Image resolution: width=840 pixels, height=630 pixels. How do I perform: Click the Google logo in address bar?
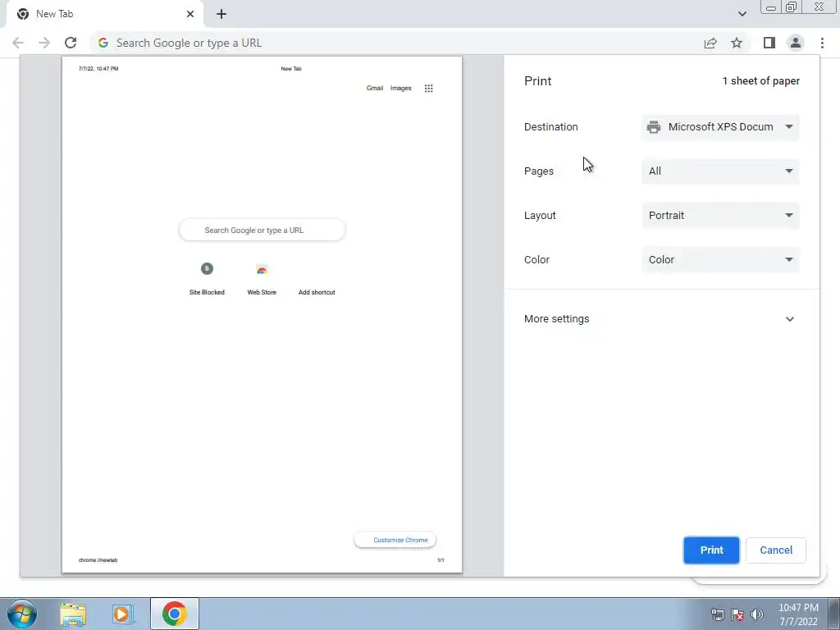tap(103, 43)
